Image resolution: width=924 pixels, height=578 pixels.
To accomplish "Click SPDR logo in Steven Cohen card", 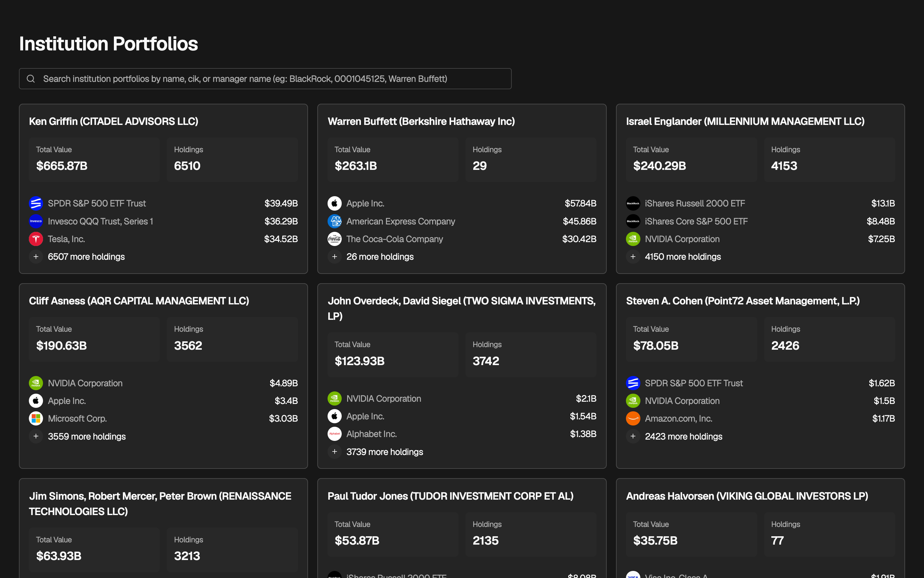I will pyautogui.click(x=633, y=383).
